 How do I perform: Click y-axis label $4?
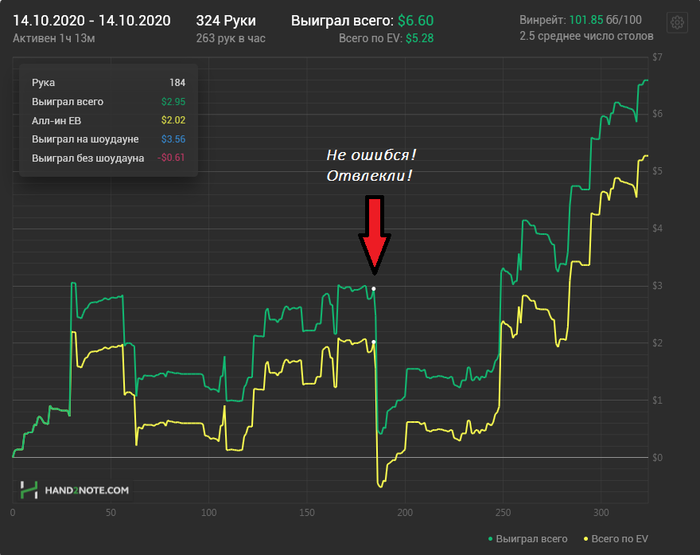point(657,229)
